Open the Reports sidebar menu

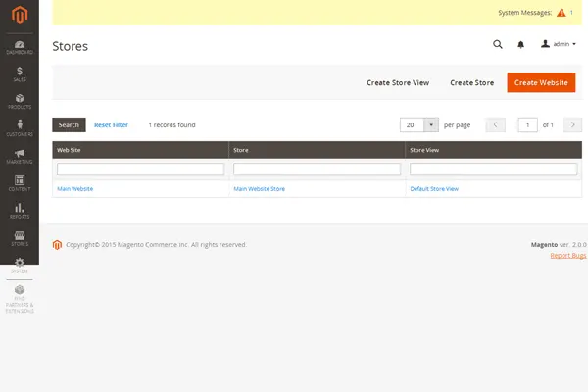(19, 209)
